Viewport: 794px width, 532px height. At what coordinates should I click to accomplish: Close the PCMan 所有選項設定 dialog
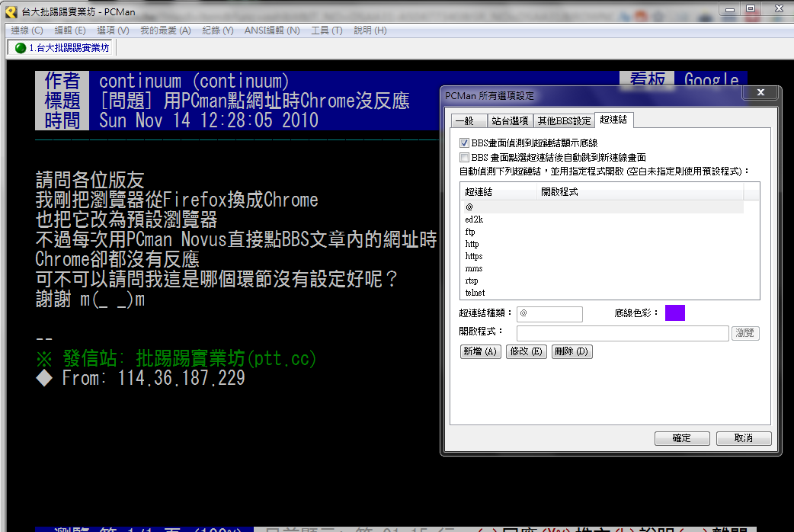[x=760, y=92]
